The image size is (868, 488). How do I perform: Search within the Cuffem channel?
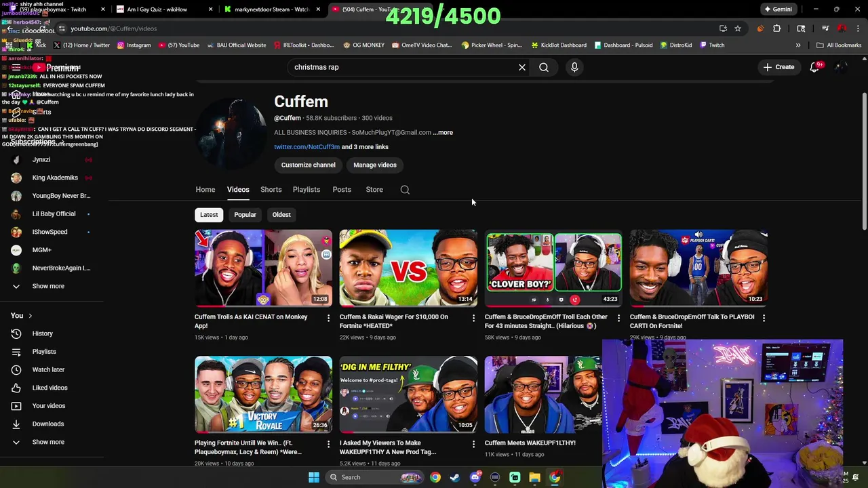point(405,190)
